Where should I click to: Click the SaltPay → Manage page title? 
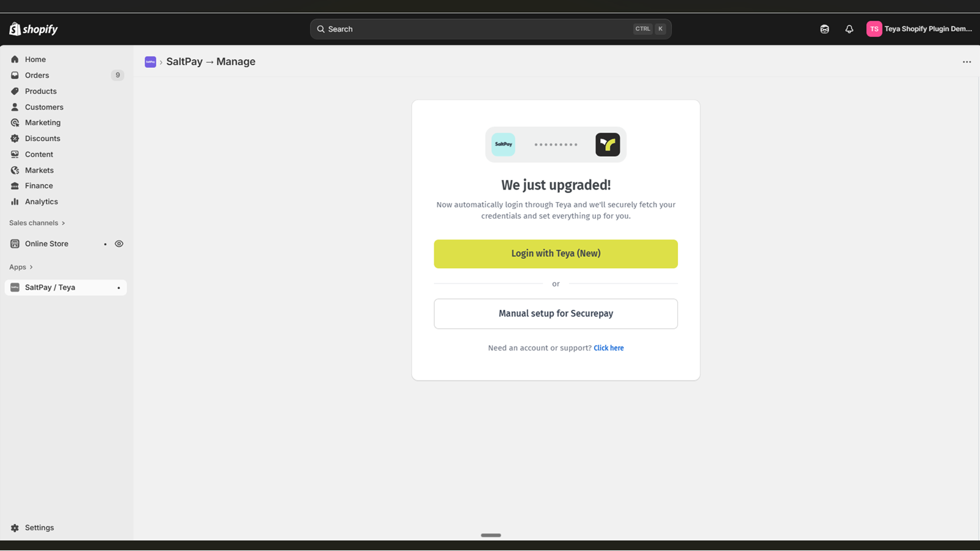[211, 62]
